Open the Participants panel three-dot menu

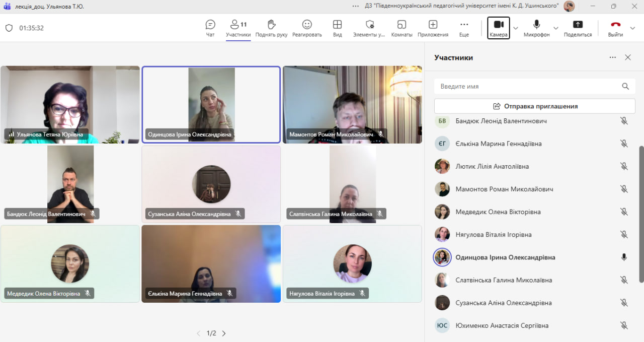[x=612, y=57]
